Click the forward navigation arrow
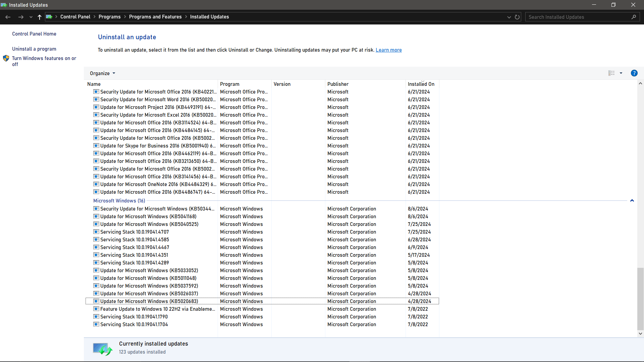Image resolution: width=644 pixels, height=362 pixels. click(21, 17)
